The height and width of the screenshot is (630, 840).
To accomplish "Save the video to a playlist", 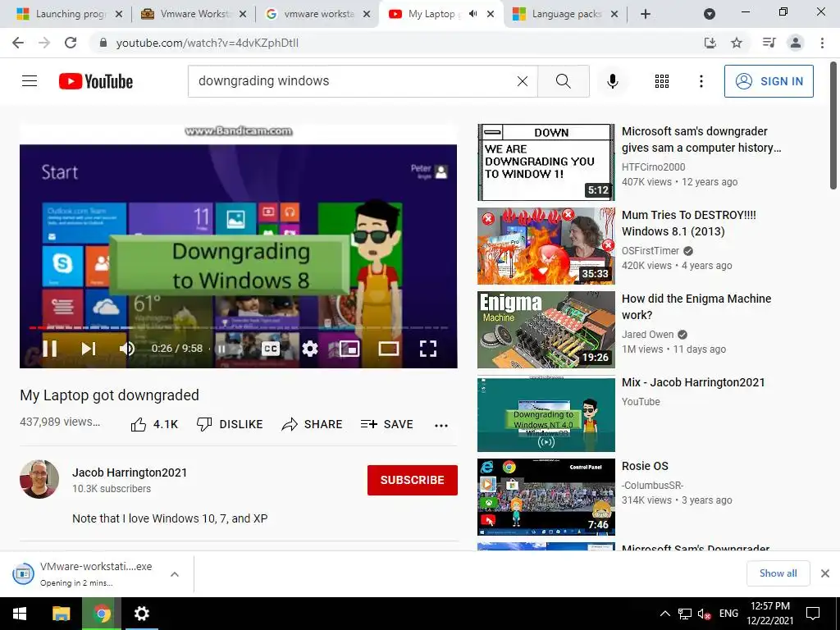I will click(x=386, y=424).
